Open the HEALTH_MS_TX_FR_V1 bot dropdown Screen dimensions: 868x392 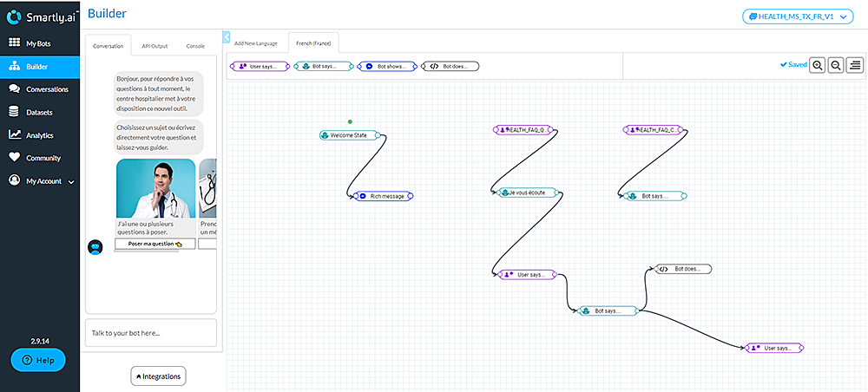coord(799,16)
